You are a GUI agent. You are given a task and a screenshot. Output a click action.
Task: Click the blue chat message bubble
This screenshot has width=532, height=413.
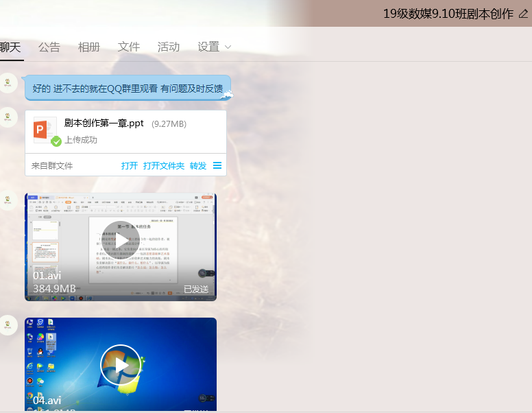pos(128,88)
